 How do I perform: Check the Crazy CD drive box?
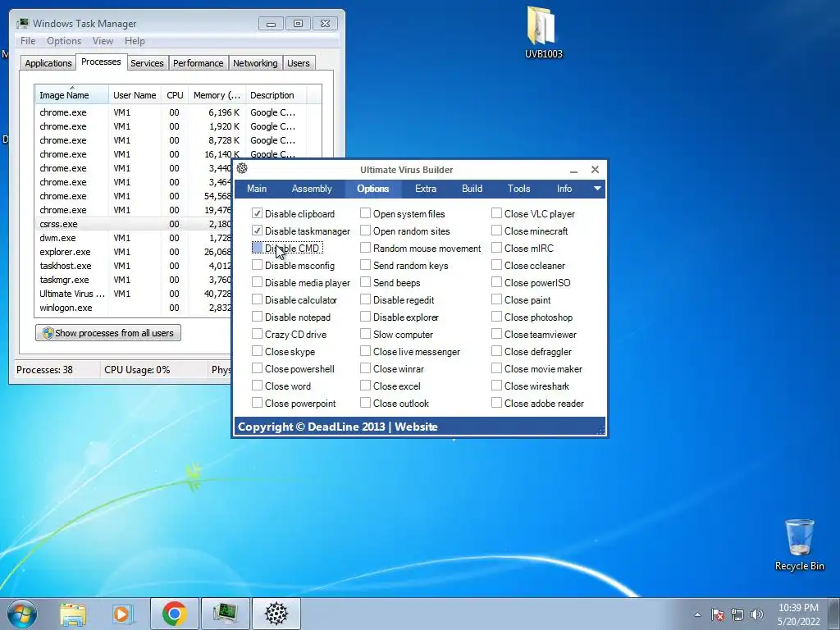pos(257,335)
